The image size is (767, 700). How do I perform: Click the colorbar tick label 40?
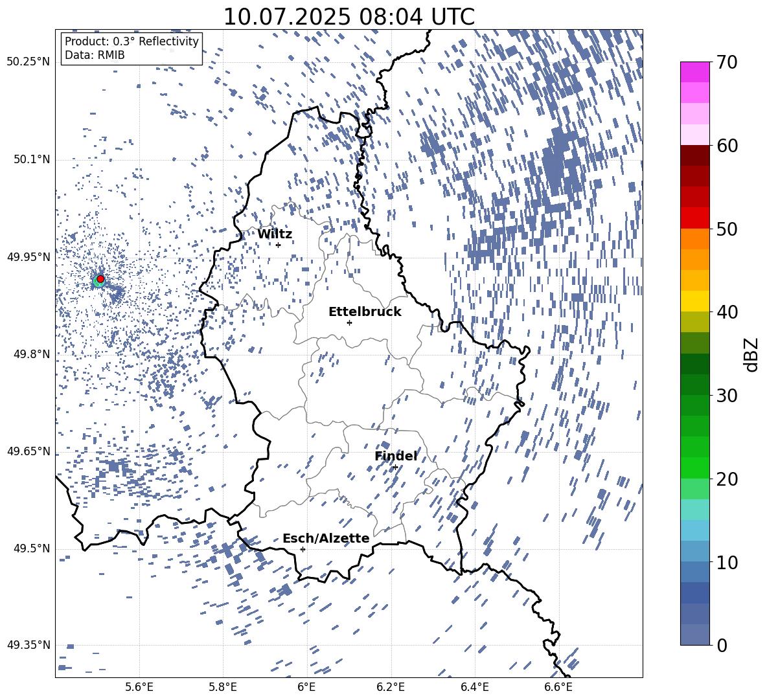coord(727,312)
